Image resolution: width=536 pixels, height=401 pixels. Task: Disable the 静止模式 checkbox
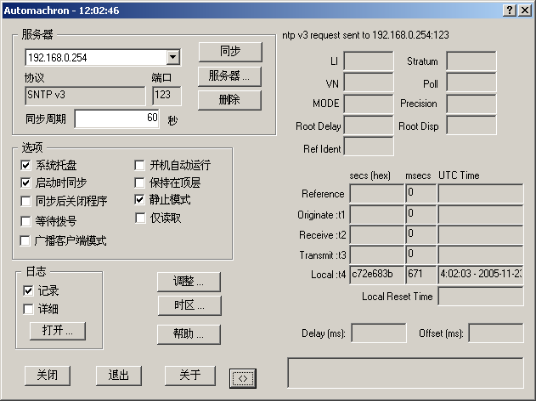click(x=139, y=200)
